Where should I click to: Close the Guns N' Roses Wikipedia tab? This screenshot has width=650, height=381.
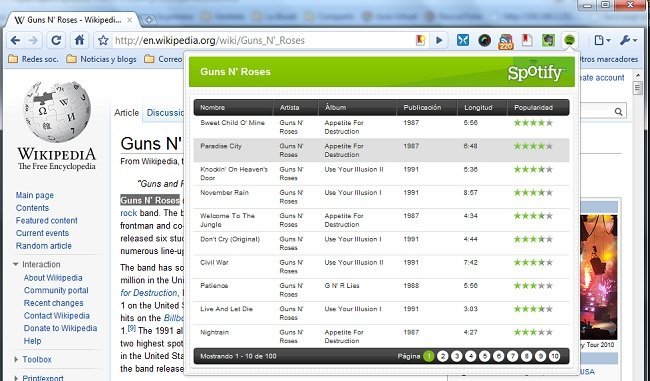[130, 20]
